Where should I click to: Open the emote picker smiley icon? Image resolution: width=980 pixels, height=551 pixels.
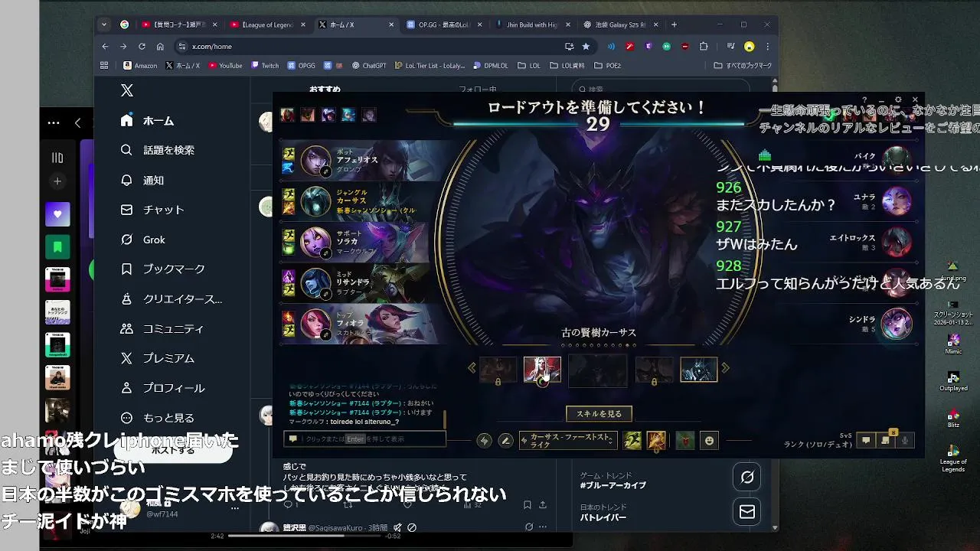(710, 441)
